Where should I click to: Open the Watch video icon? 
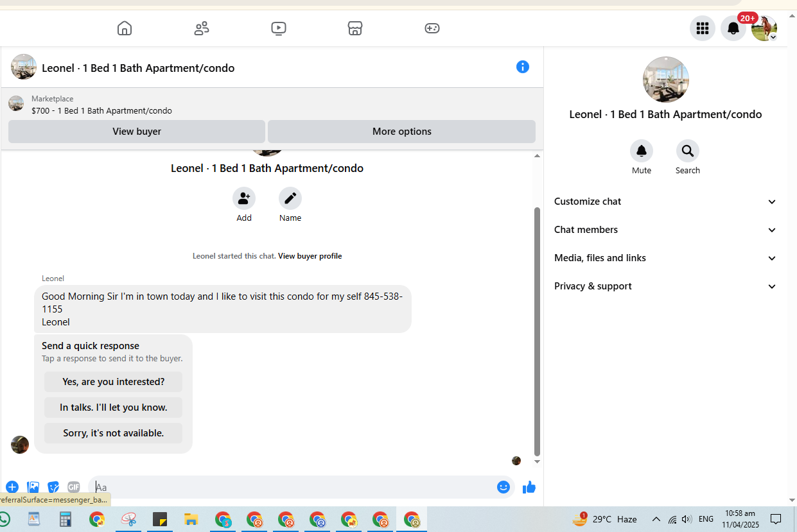[279, 28]
